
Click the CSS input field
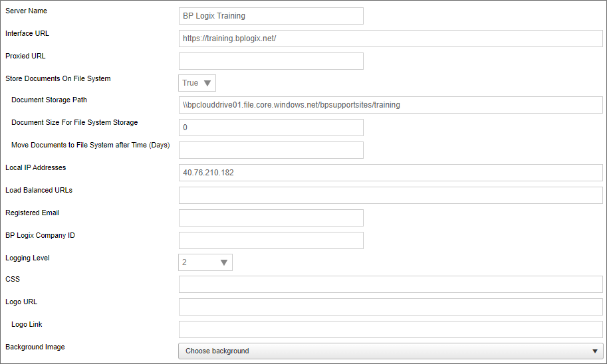coord(390,284)
